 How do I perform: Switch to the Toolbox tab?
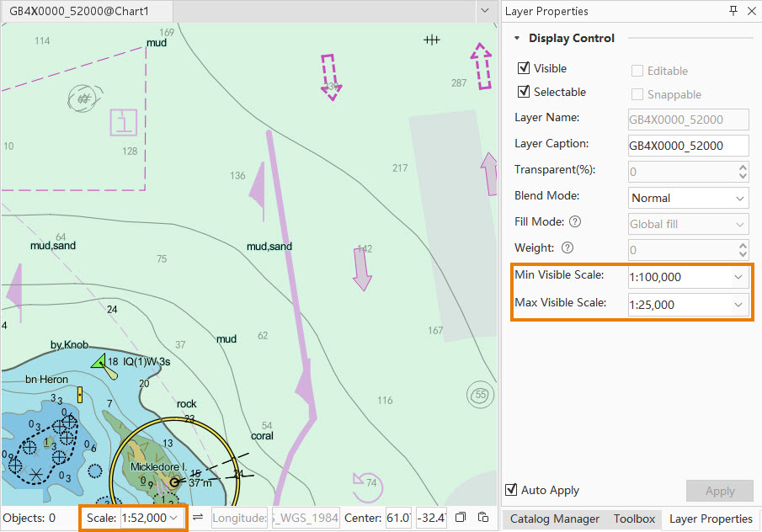point(634,519)
